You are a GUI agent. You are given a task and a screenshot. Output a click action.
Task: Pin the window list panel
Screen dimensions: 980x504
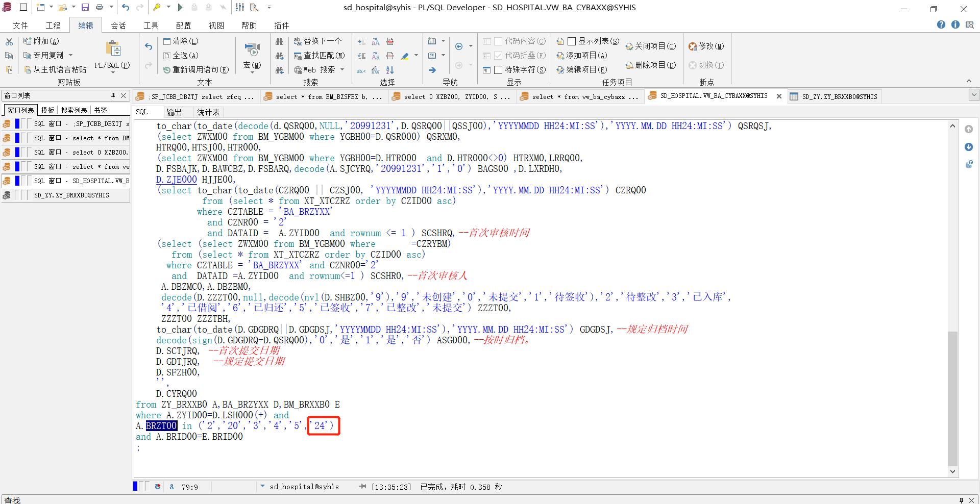[113, 96]
